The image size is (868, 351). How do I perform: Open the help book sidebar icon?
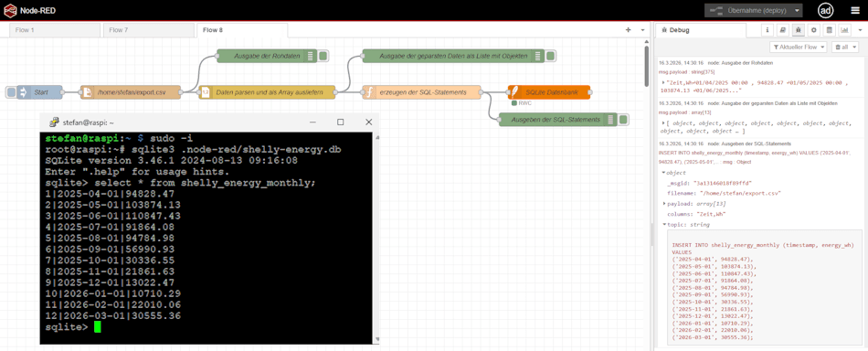pyautogui.click(x=783, y=30)
